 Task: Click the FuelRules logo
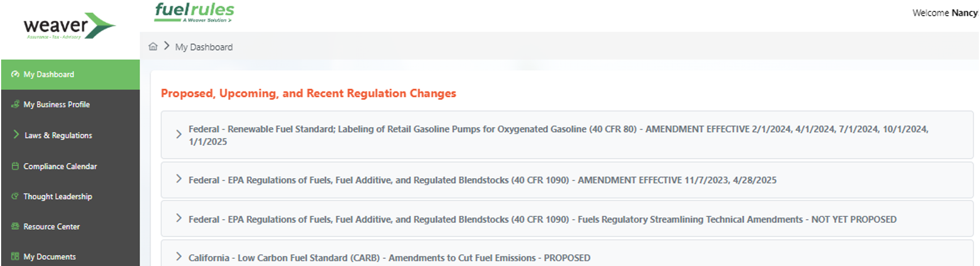click(x=194, y=12)
